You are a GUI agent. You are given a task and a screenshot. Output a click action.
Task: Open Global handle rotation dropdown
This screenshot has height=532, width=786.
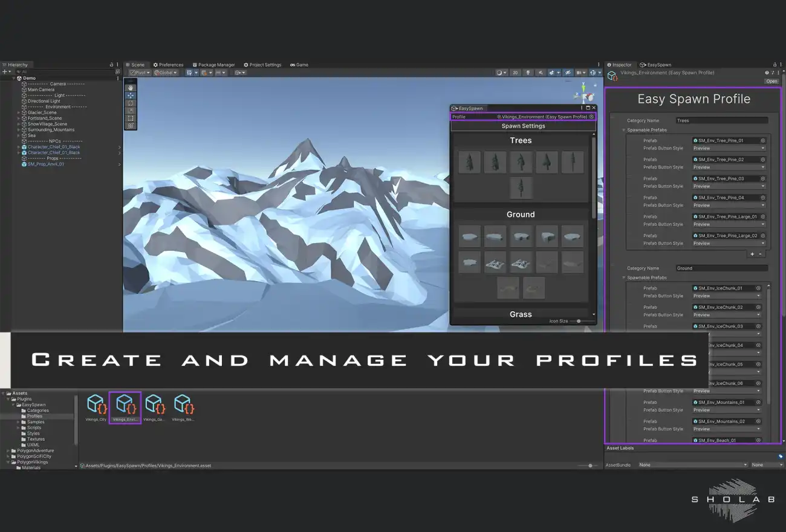pos(166,73)
